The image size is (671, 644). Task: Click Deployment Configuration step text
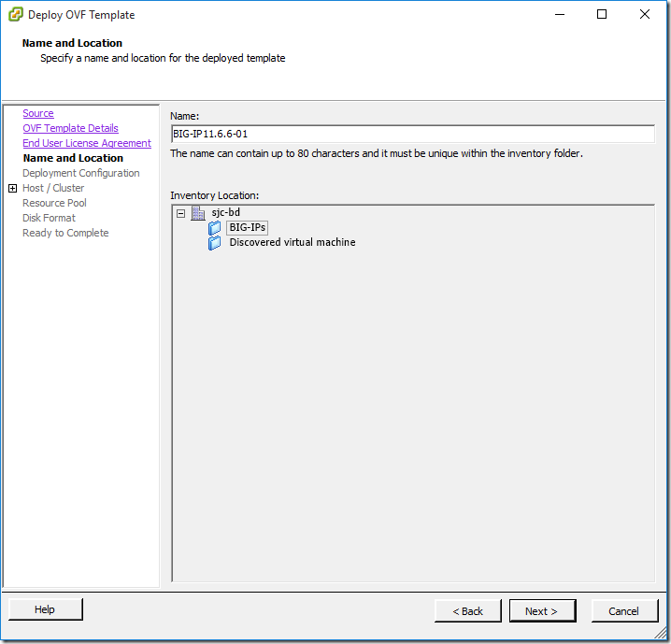point(81,173)
